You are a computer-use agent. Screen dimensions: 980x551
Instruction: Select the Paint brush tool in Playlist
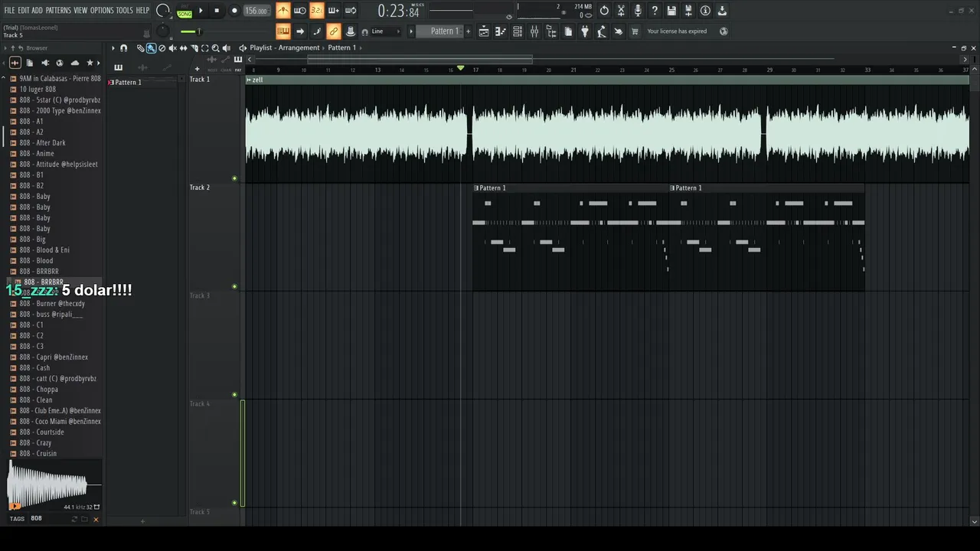[x=151, y=48]
